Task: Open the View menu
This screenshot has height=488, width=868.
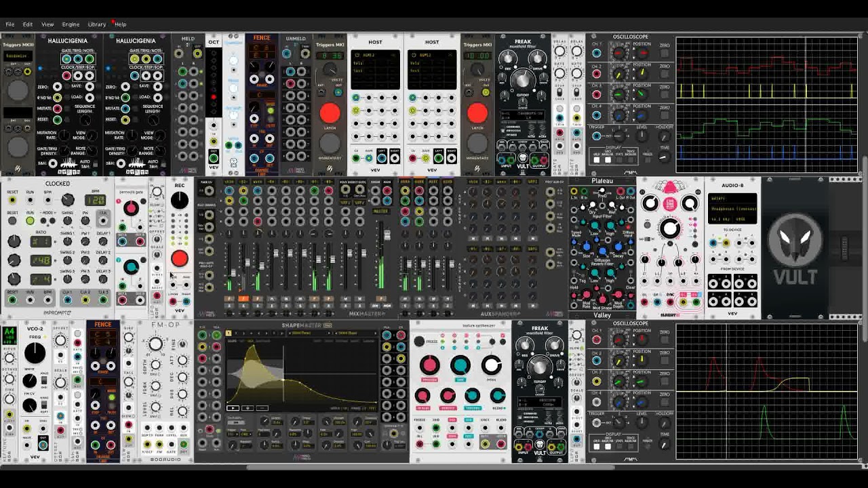Action: 47,24
